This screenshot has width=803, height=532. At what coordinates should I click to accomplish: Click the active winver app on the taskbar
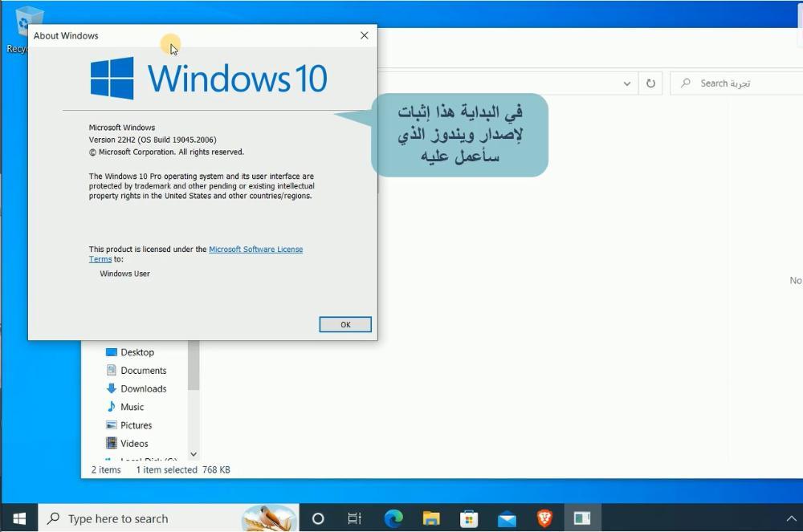pyautogui.click(x=582, y=518)
